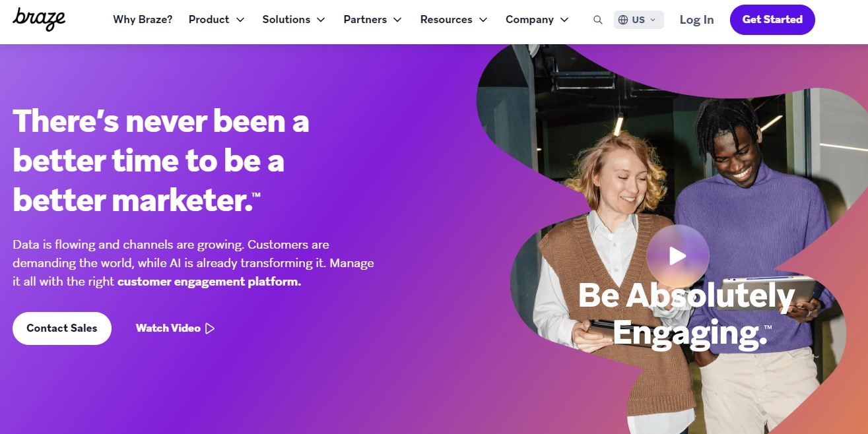Select the Resources navigation label
This screenshot has height=434, width=868.
(446, 20)
